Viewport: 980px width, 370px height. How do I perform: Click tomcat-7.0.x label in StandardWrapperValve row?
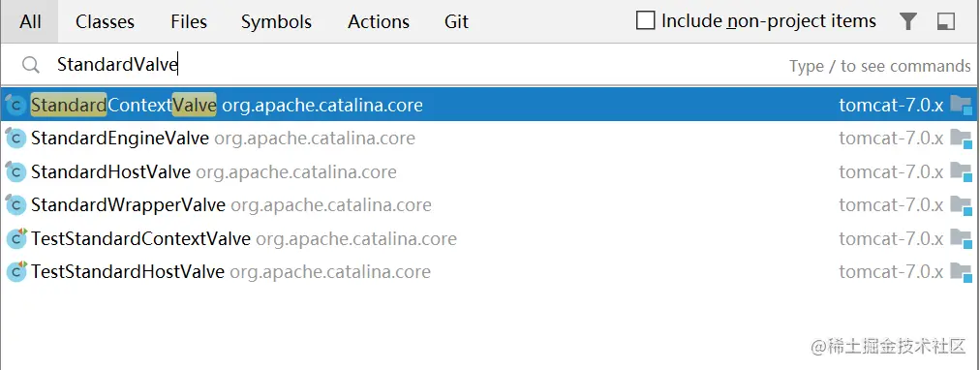click(x=891, y=205)
